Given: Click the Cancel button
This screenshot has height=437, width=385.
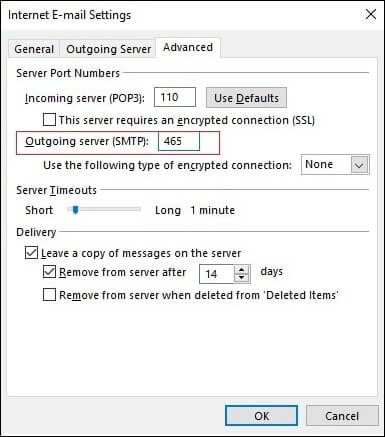Looking at the screenshot, I should point(342,416).
